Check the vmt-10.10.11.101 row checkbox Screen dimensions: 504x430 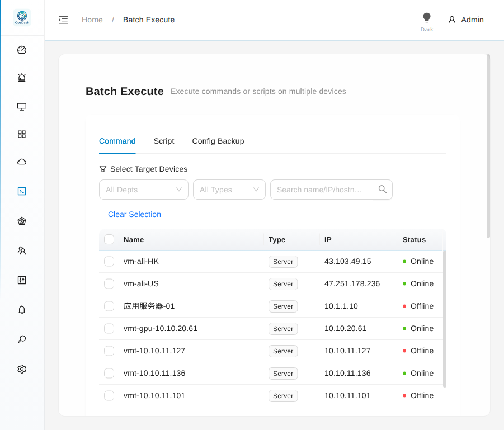tap(109, 395)
